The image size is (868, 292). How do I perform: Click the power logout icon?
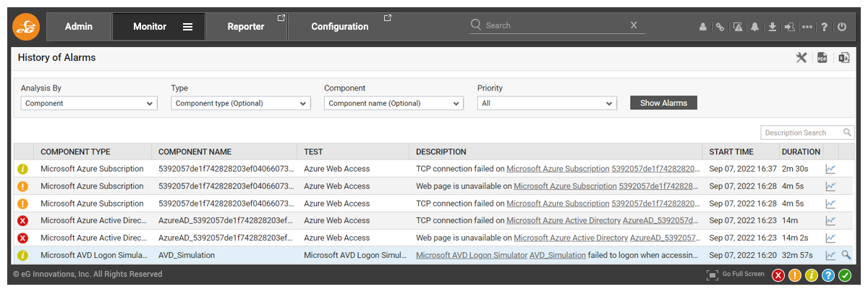point(842,27)
